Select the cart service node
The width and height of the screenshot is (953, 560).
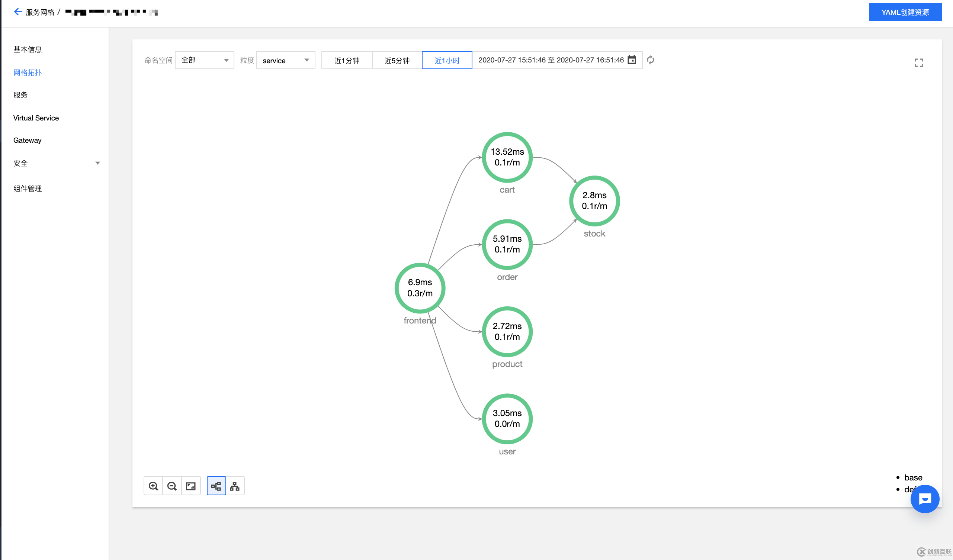click(507, 157)
